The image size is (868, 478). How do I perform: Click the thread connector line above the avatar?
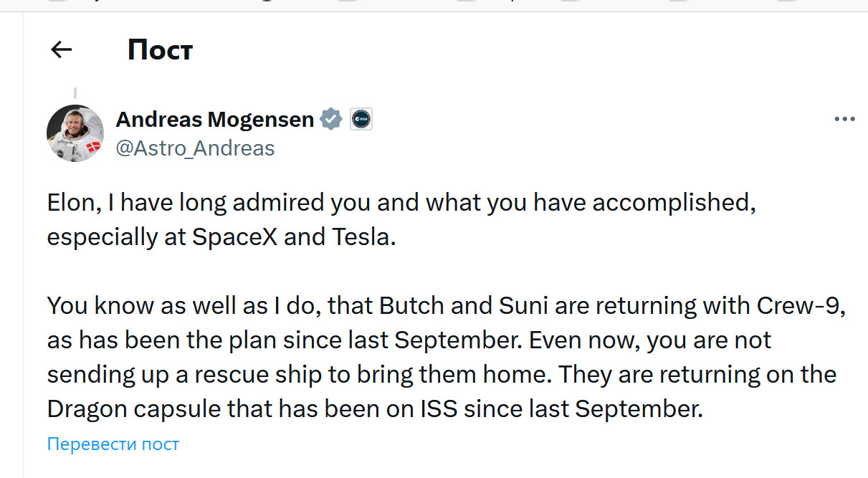coord(75,94)
